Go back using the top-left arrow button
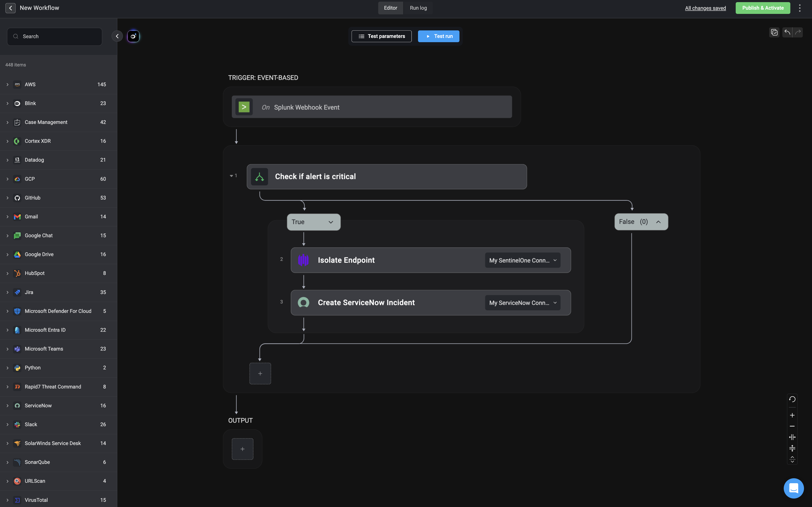 (10, 8)
